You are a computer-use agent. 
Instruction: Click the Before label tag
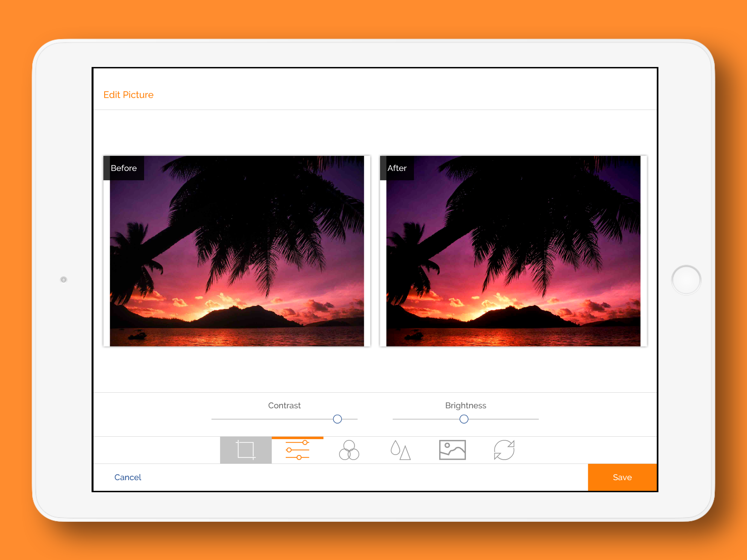pos(124,168)
